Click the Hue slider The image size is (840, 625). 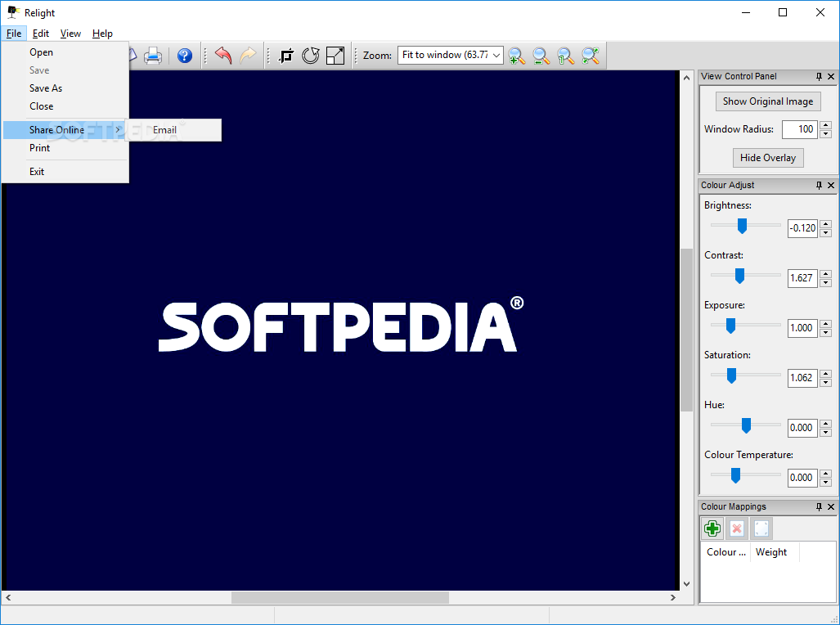pyautogui.click(x=746, y=425)
